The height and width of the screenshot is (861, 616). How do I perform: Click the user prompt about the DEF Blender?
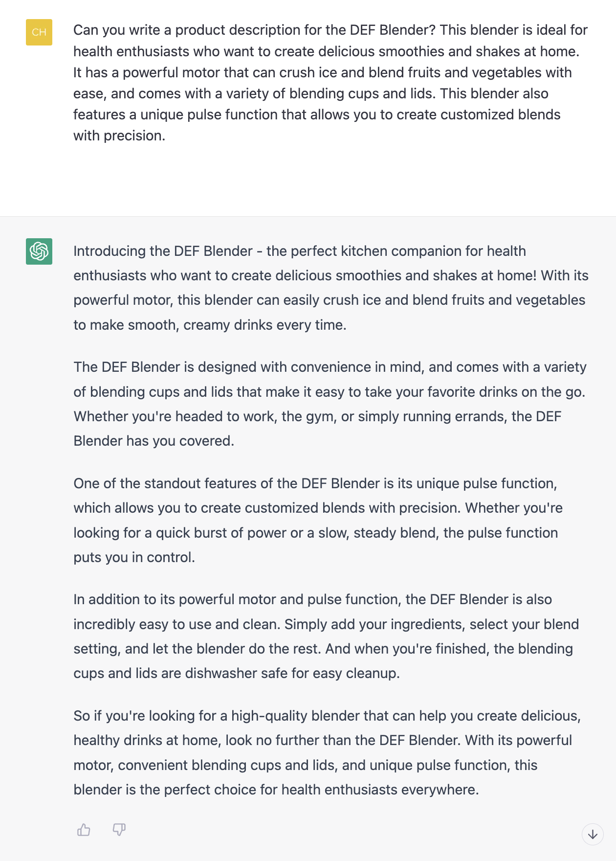point(330,83)
